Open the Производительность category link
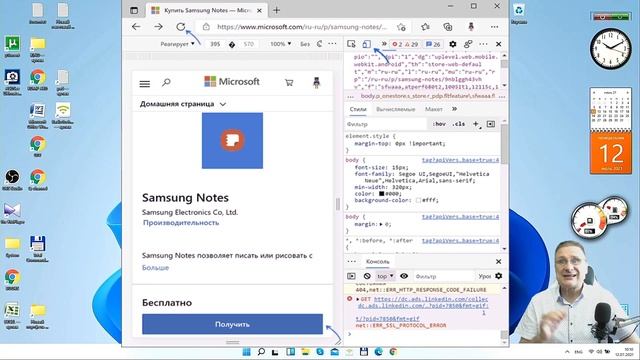640x360 pixels. pyautogui.click(x=181, y=223)
